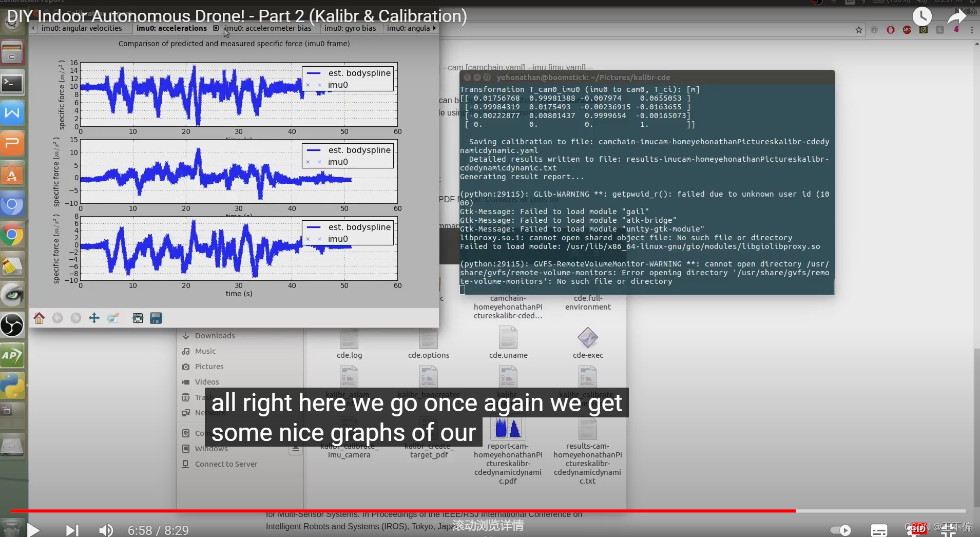This screenshot has width=980, height=537.
Task: Launch the WPS Presentation dock icon
Action: 12,143
